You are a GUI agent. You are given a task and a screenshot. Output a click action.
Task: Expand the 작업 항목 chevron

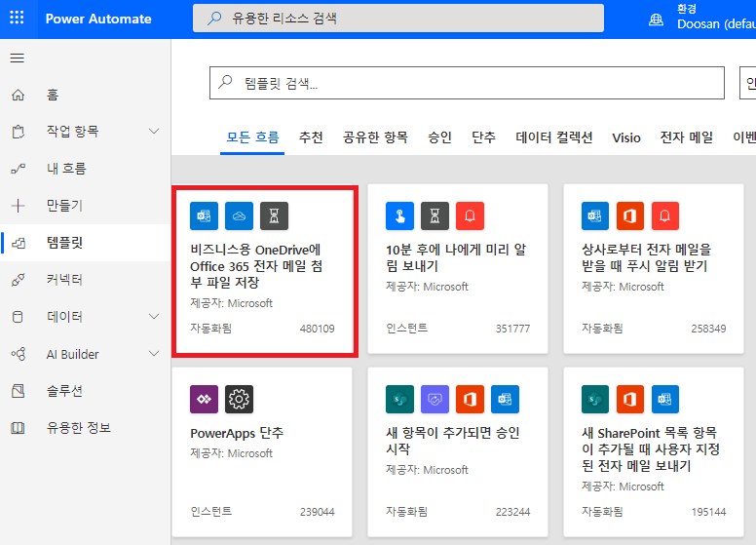point(154,132)
